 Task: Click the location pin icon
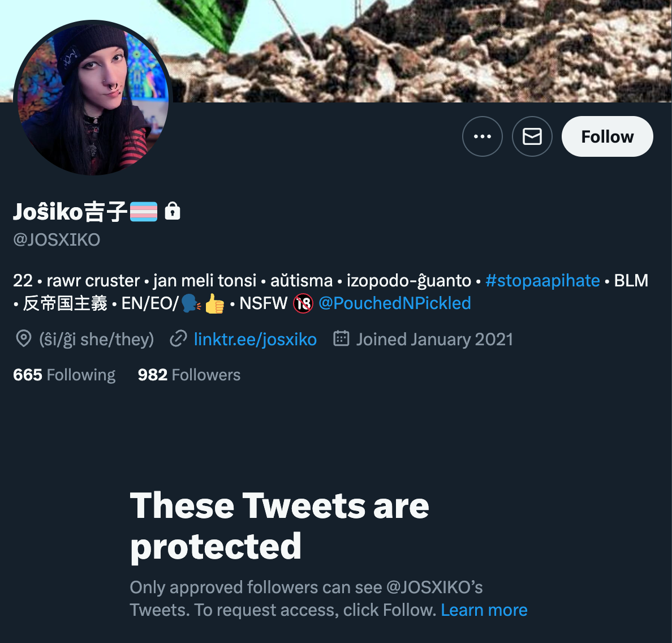[x=24, y=338]
